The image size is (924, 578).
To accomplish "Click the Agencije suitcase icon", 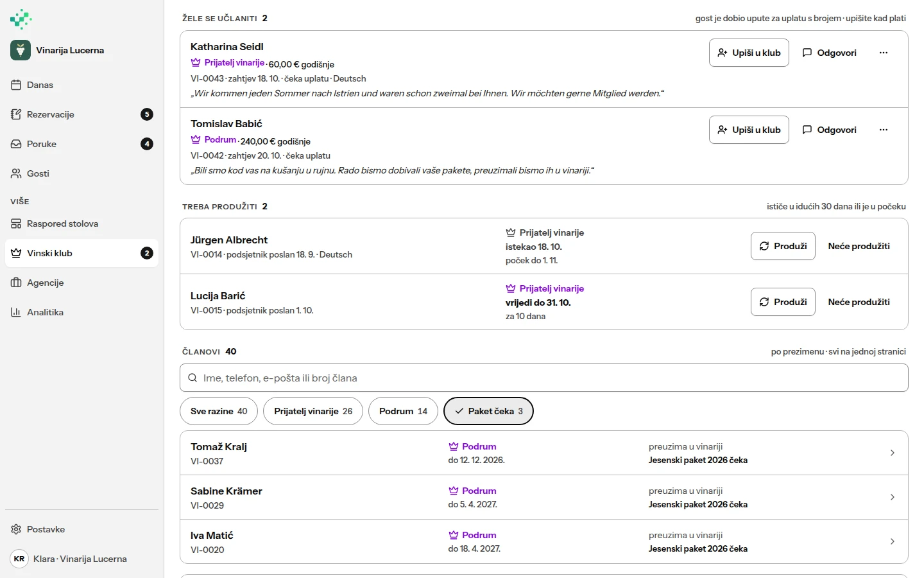I will pyautogui.click(x=16, y=283).
